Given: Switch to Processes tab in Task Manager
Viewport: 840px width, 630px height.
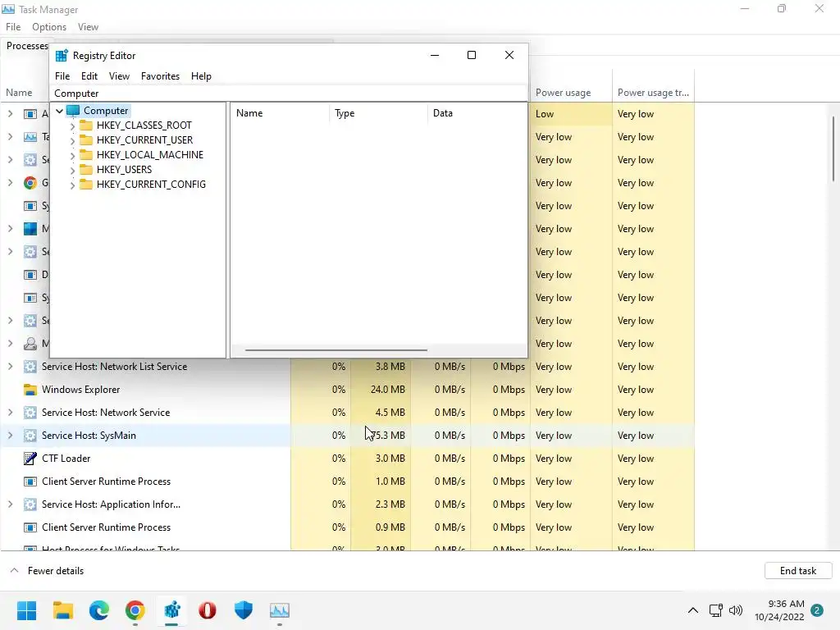Looking at the screenshot, I should tap(27, 46).
